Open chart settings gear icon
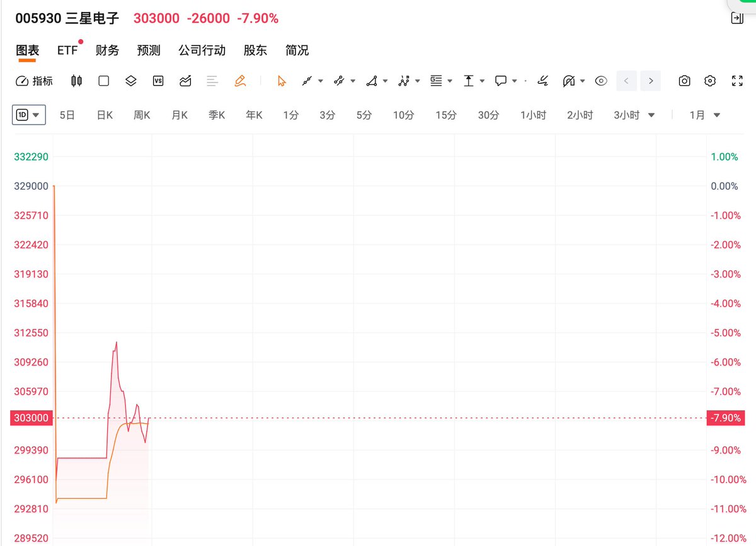 coord(711,81)
